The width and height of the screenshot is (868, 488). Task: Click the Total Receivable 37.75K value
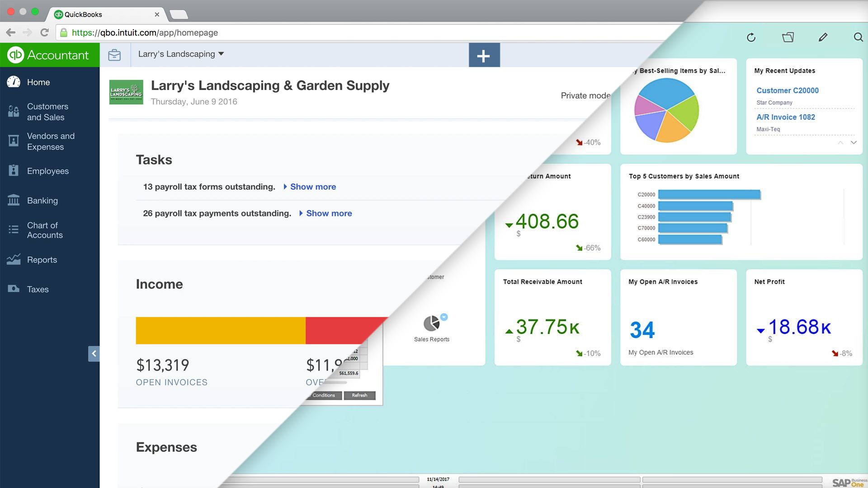(x=547, y=327)
